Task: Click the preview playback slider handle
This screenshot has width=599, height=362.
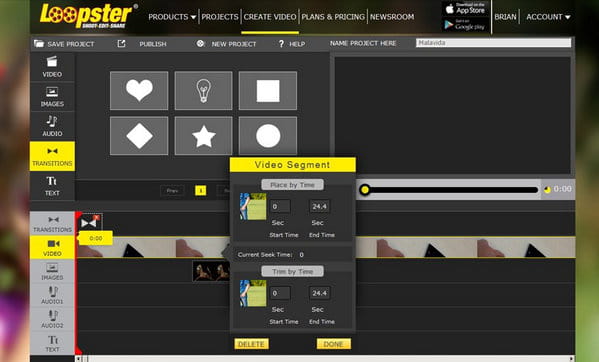Action: click(365, 190)
